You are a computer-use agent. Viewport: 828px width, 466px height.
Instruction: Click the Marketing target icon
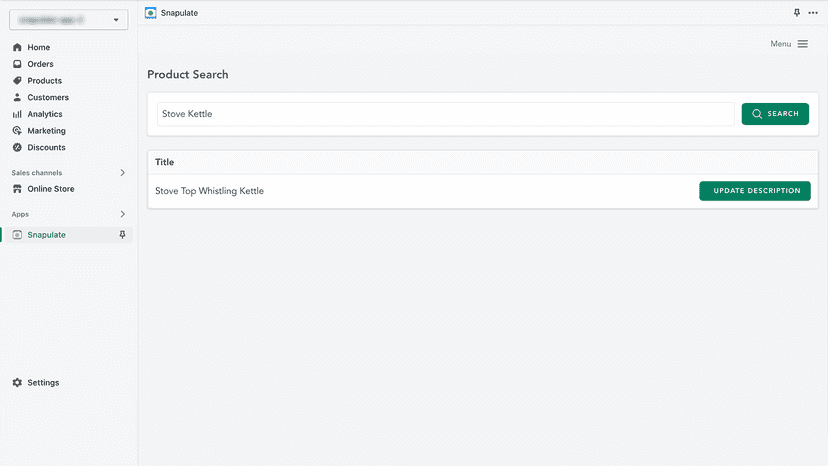coord(17,131)
